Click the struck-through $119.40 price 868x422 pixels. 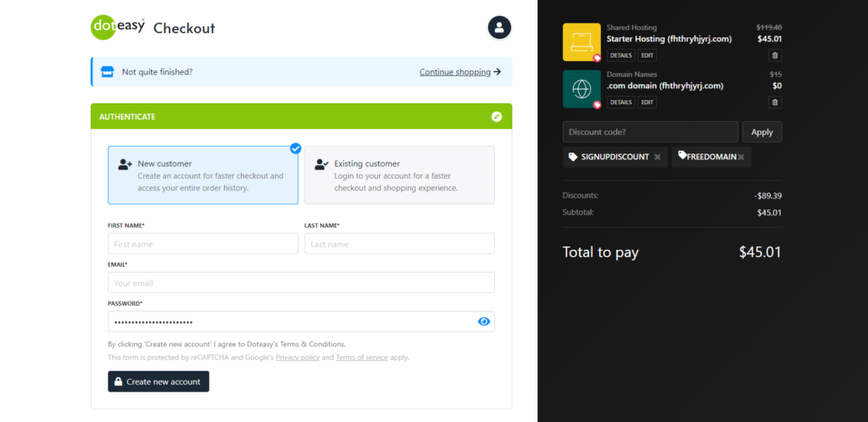click(769, 27)
